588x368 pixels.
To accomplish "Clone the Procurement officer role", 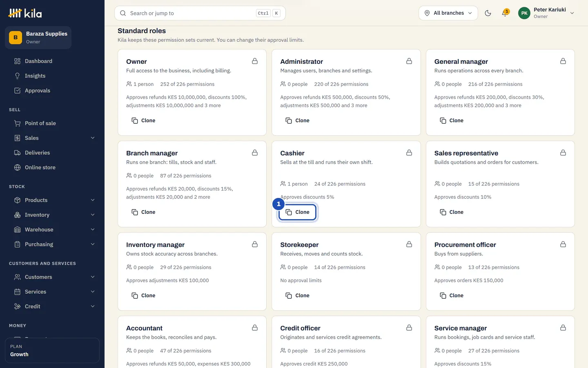I will (452, 296).
